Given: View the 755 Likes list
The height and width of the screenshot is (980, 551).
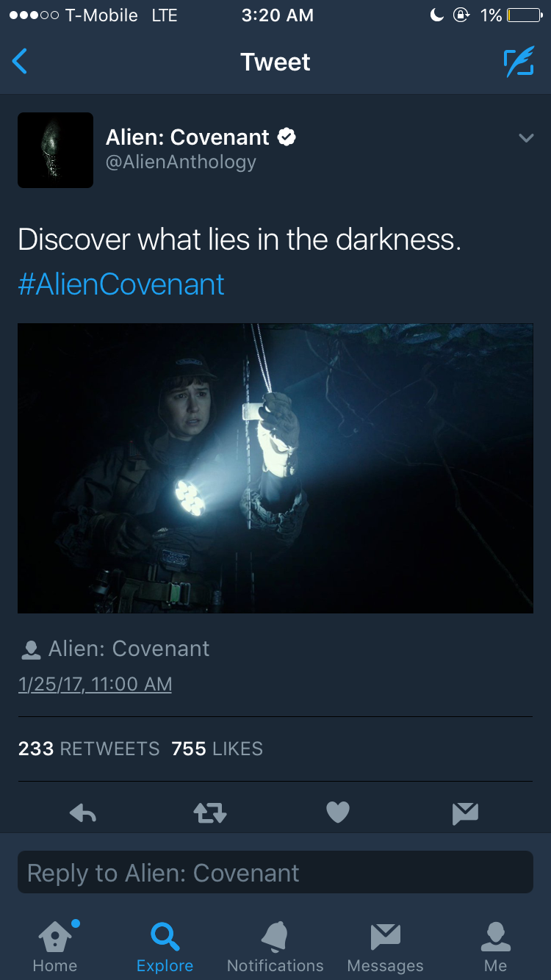Looking at the screenshot, I should [217, 749].
